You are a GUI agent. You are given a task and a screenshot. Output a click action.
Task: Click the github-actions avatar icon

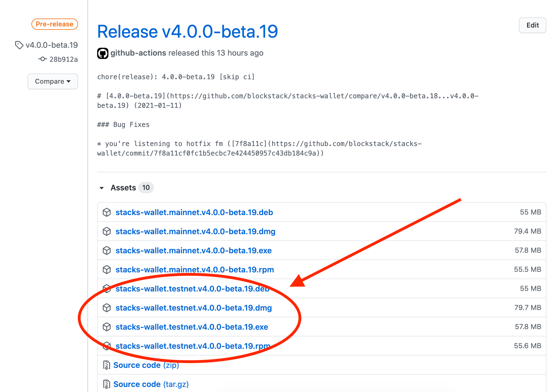point(102,53)
